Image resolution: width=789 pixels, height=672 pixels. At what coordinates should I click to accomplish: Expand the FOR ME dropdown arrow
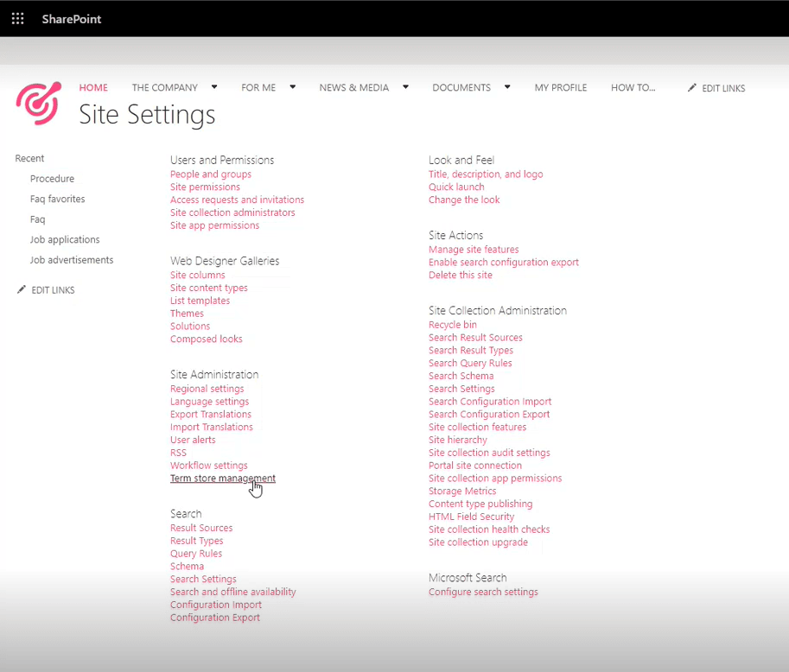pos(293,87)
